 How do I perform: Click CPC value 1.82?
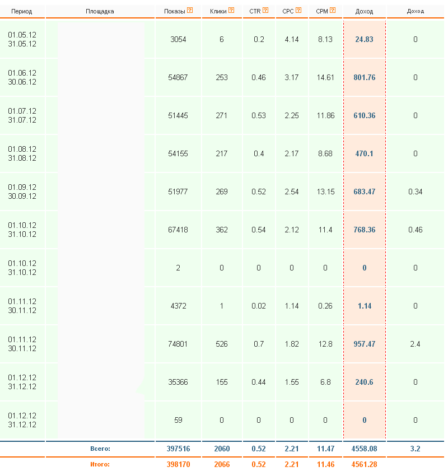pos(292,344)
